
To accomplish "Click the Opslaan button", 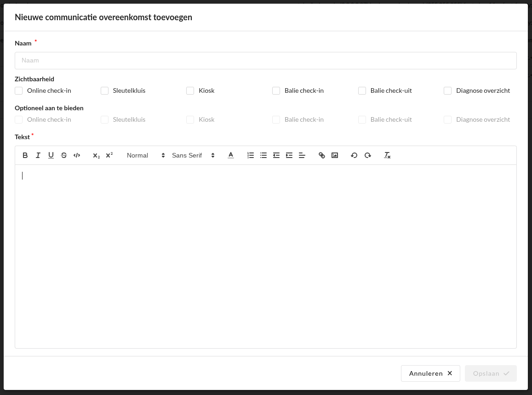I will (491, 373).
